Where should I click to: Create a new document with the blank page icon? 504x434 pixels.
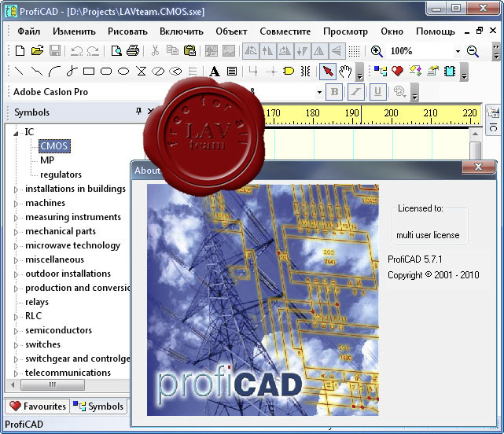tap(20, 51)
